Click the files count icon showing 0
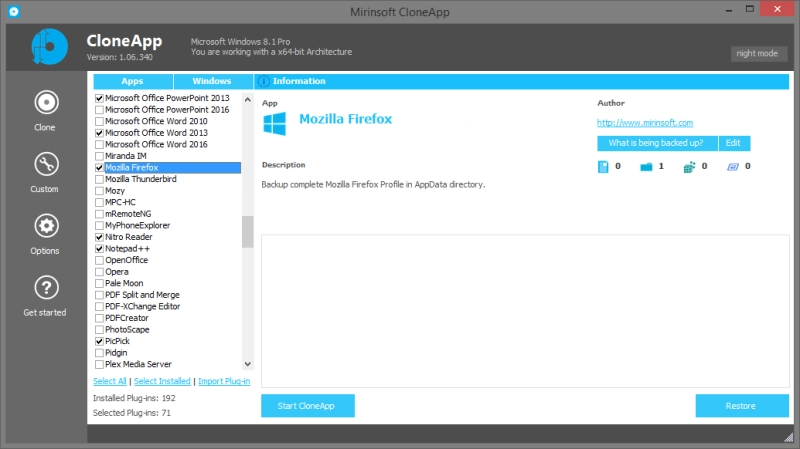 603,167
